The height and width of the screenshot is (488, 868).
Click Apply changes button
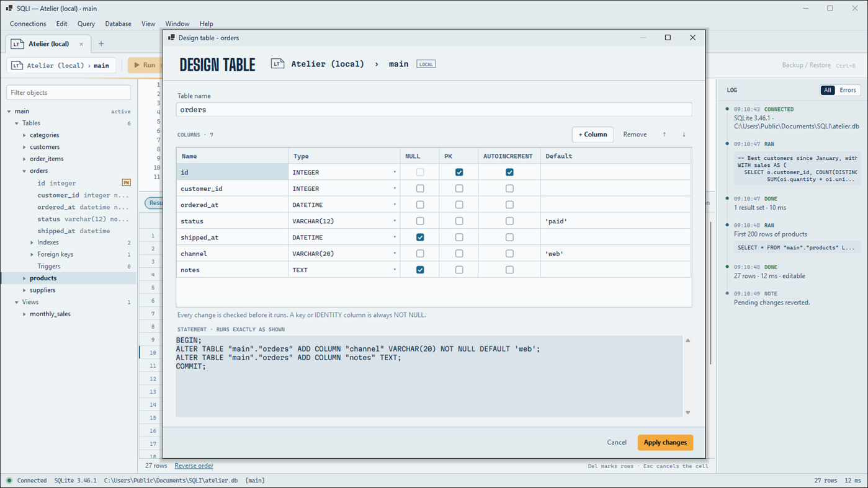665,443
